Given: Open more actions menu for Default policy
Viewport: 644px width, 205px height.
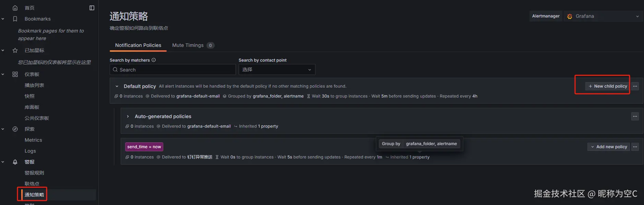Looking at the screenshot, I should point(635,86).
